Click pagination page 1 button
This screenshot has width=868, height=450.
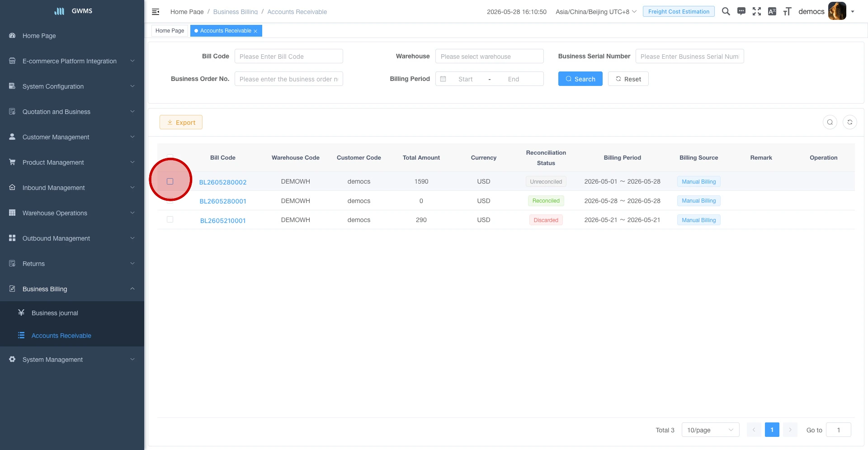pyautogui.click(x=772, y=430)
